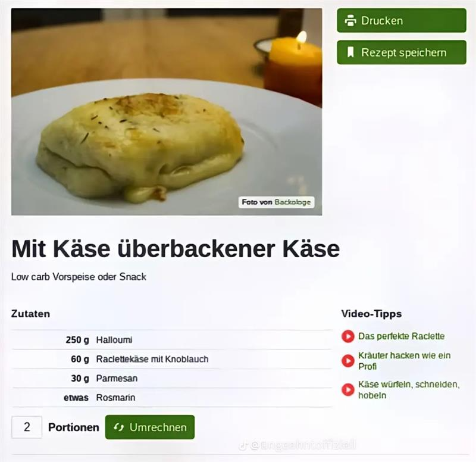Open photographer Backologe profile link
476x462 pixels.
pyautogui.click(x=292, y=202)
